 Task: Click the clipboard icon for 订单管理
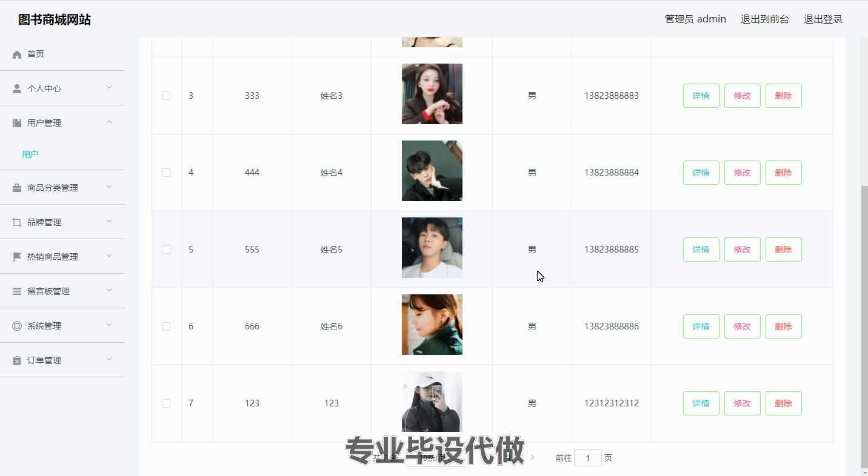17,360
